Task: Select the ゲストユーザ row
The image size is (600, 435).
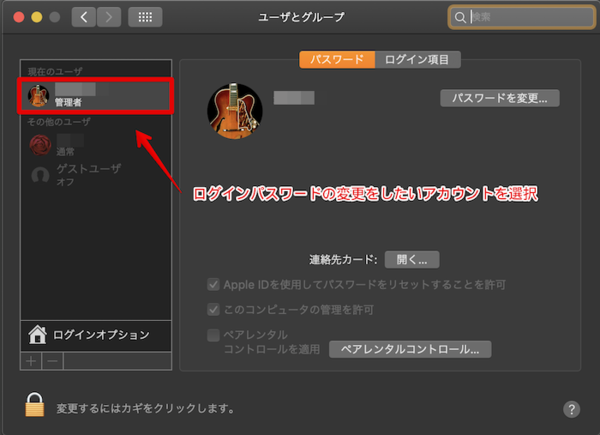Action: [96, 175]
